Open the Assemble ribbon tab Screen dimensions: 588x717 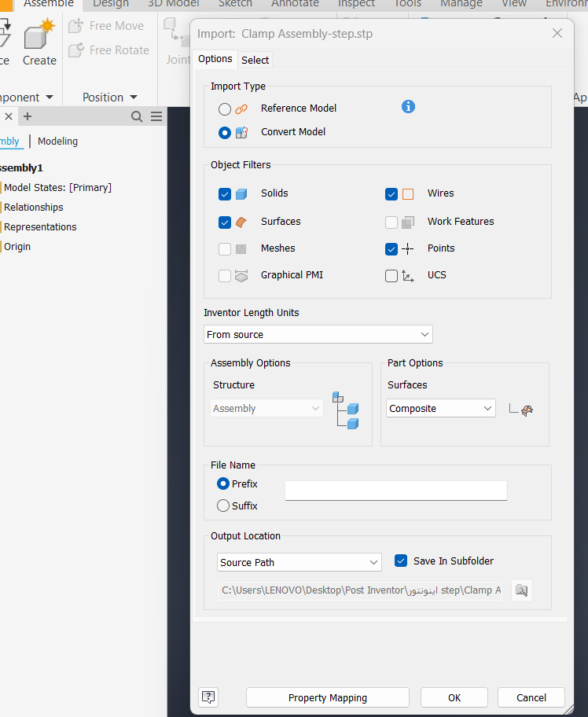click(49, 4)
